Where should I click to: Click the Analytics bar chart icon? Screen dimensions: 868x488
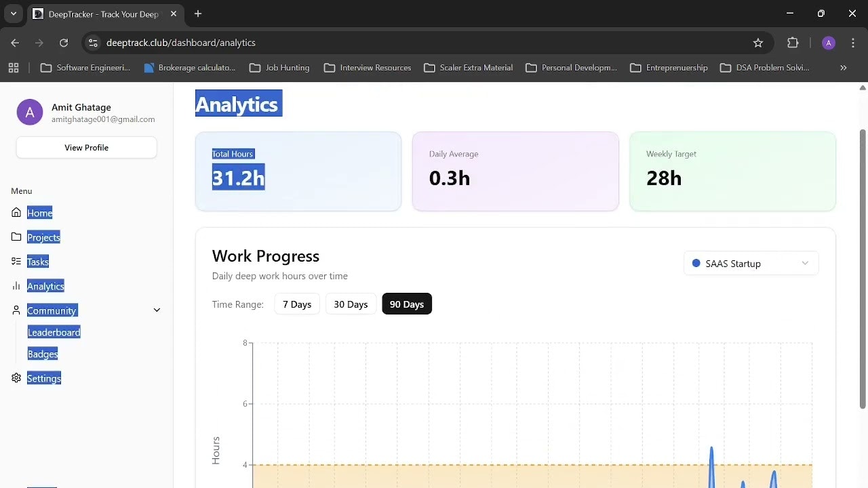(x=16, y=286)
